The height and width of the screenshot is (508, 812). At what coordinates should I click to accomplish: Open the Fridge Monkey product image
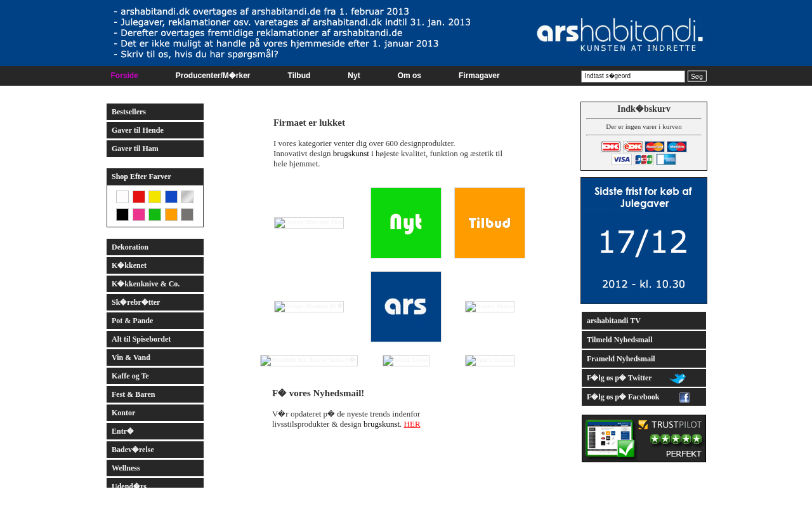point(309,307)
